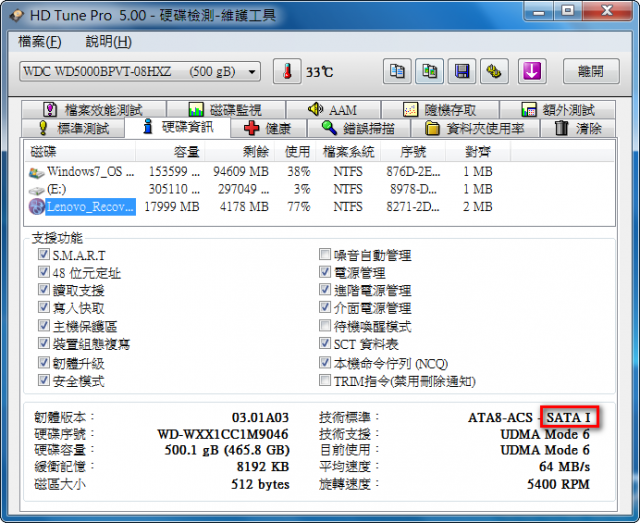Click the copy screenshot to clipboard icon

pyautogui.click(x=429, y=71)
